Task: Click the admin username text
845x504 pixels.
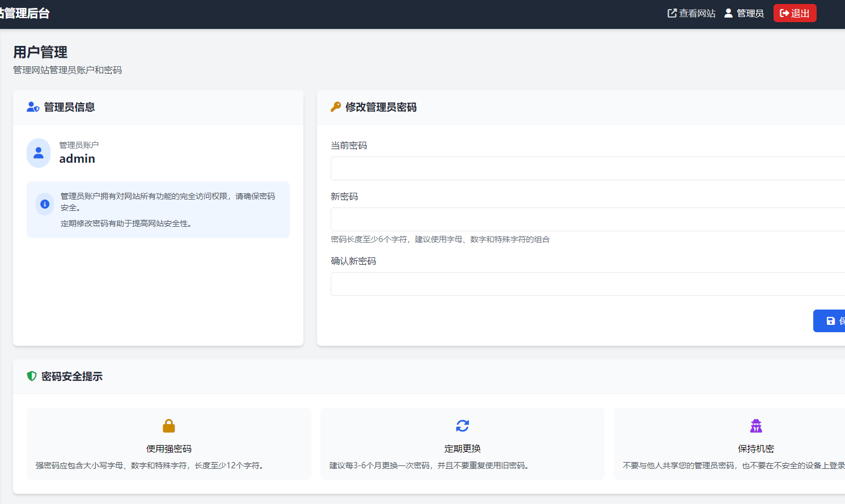Action: 77,159
